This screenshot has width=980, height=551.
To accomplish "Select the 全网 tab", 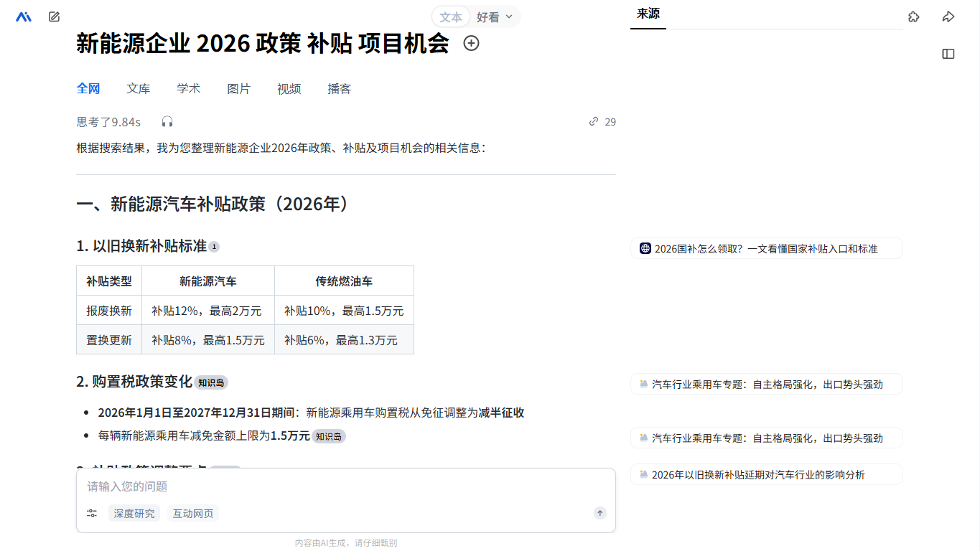I will 88,89.
